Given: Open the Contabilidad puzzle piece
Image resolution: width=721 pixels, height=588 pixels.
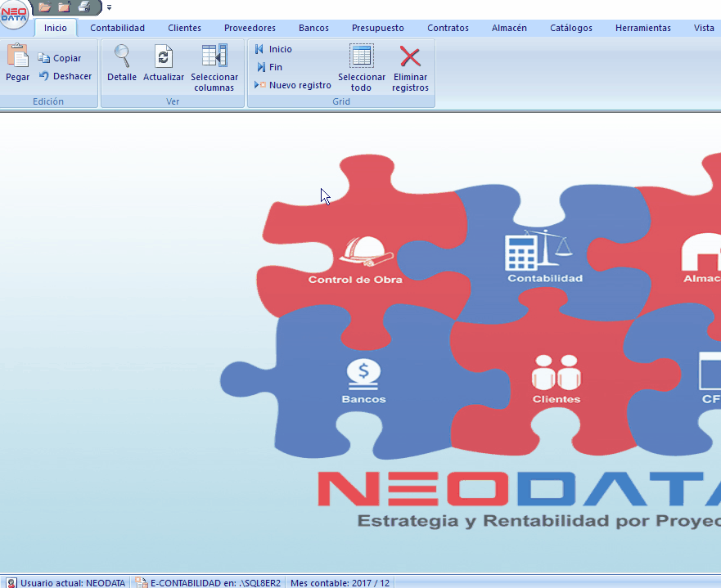Looking at the screenshot, I should coord(545,256).
